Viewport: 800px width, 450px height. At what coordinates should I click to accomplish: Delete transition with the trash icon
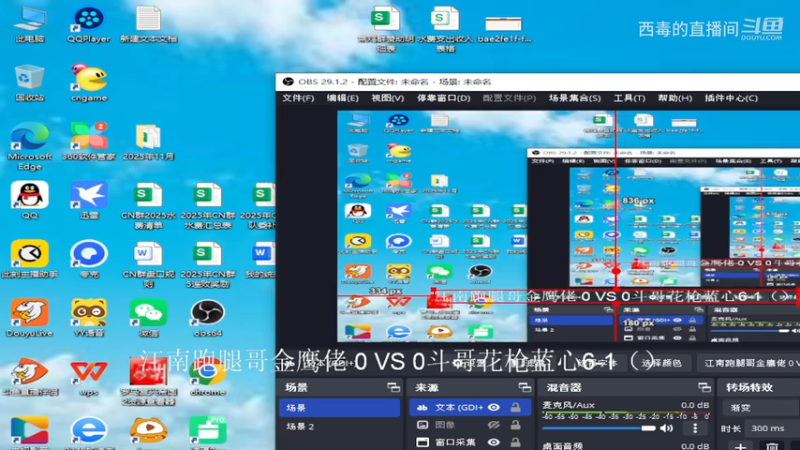[x=772, y=446]
